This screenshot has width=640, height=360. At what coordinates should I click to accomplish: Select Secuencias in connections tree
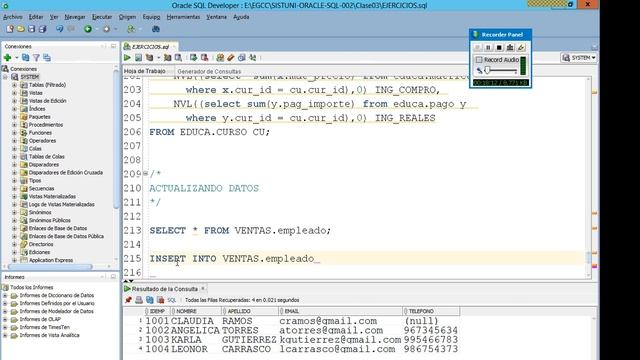point(41,189)
